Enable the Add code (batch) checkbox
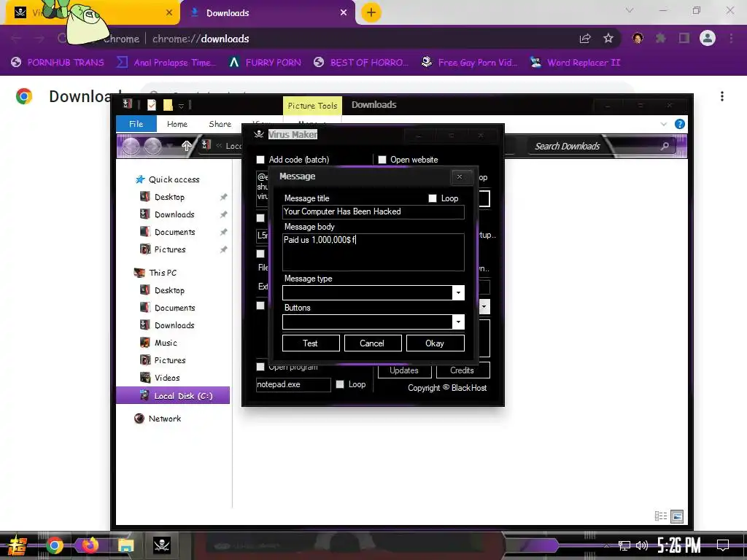The width and height of the screenshot is (747, 560). pos(260,160)
